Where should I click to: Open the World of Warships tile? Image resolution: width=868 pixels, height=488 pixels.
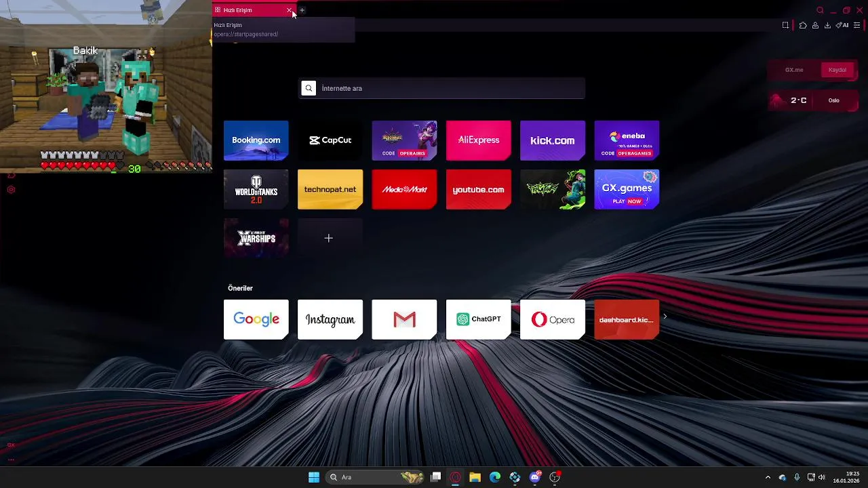[256, 238]
